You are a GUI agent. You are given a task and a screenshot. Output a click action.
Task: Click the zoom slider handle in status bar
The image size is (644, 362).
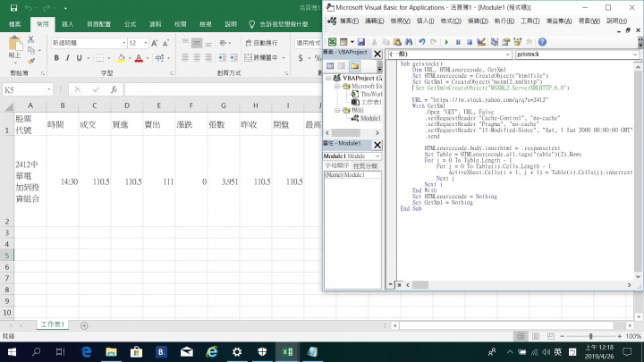click(590, 336)
